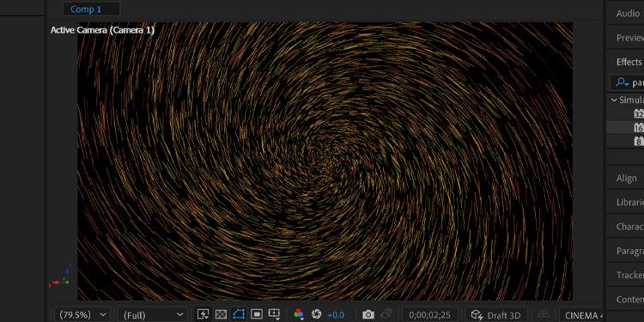
Task: Toggle the transparency grid checkerboard icon
Action: tap(221, 314)
